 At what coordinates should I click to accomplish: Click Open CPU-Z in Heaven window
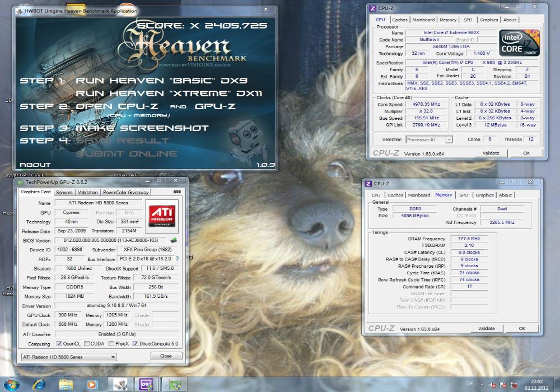[117, 106]
